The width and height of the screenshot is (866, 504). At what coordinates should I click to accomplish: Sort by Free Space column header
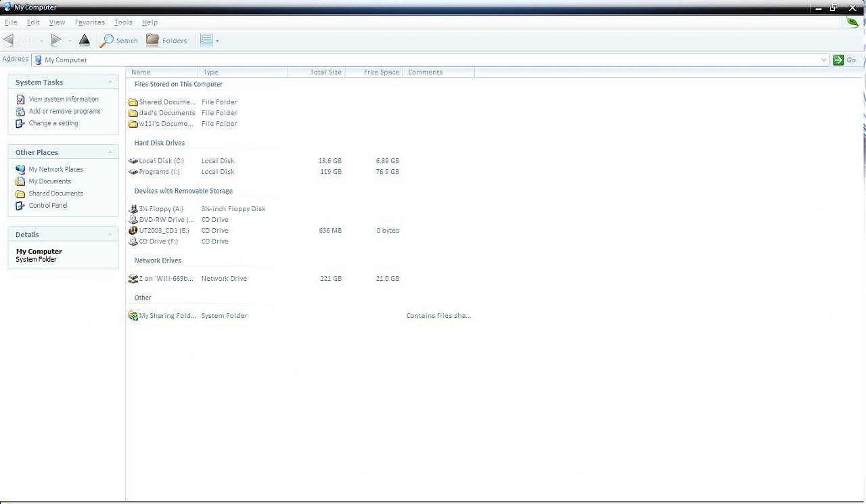pyautogui.click(x=374, y=72)
